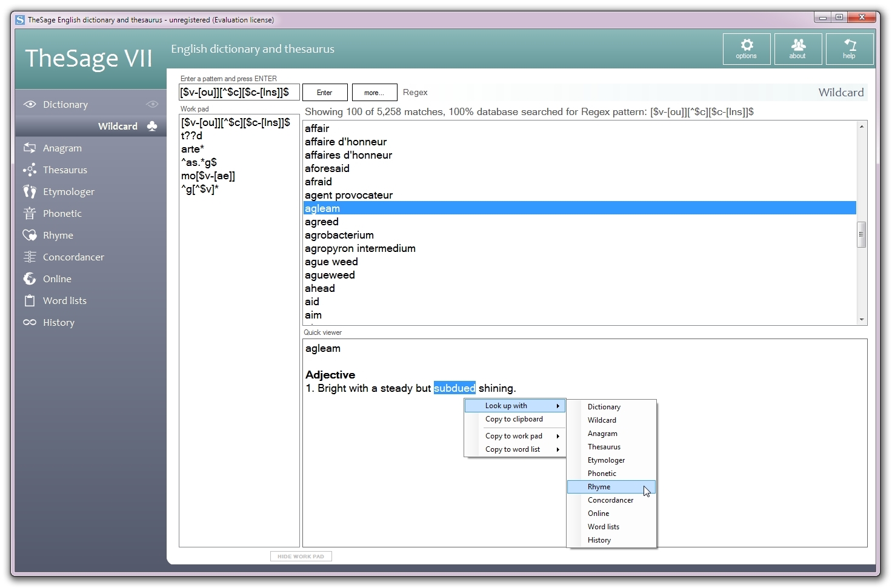Select 'affair' in results list

[579, 128]
